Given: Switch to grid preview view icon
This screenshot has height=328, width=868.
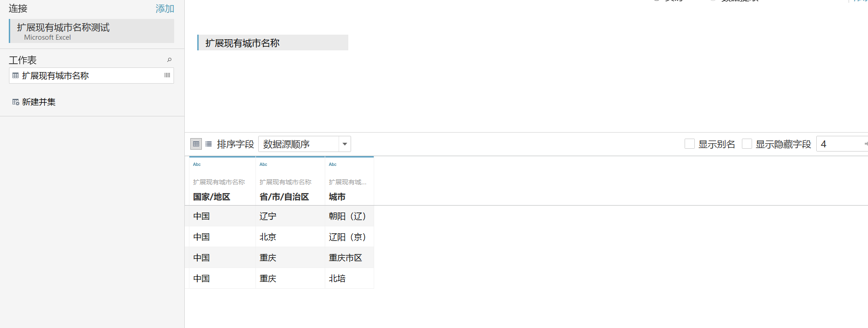Looking at the screenshot, I should (196, 144).
